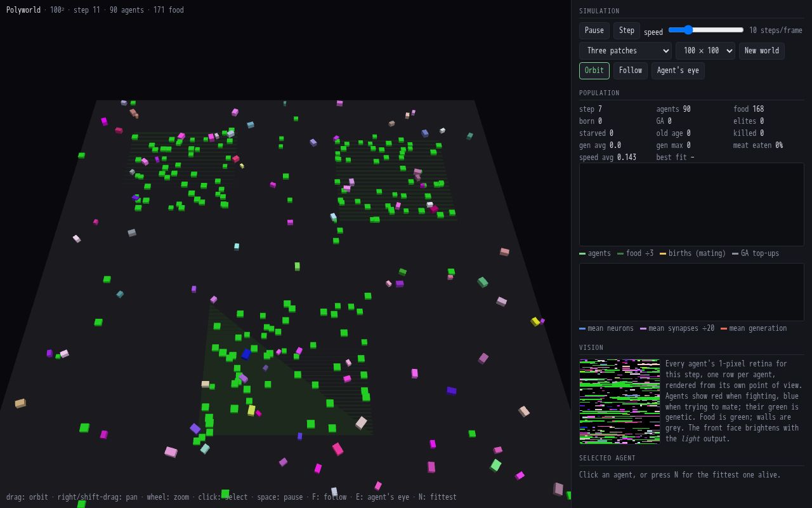This screenshot has width=812, height=508.
Task: Switch to Follow camera mode
Action: pyautogui.click(x=630, y=70)
